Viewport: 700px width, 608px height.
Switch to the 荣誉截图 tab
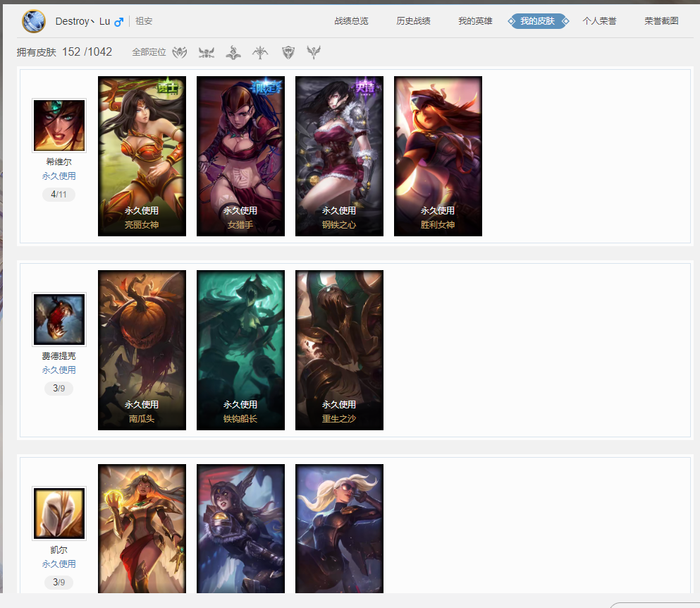coord(662,21)
